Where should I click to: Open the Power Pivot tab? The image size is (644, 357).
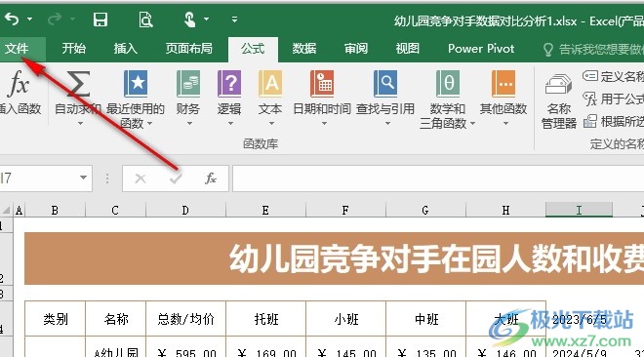click(x=481, y=49)
